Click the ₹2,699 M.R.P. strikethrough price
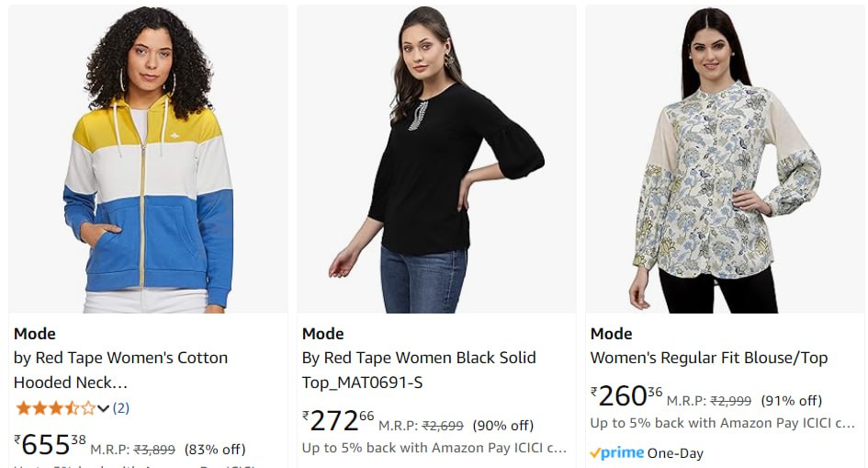Image resolution: width=868 pixels, height=468 pixels. pyautogui.click(x=443, y=426)
